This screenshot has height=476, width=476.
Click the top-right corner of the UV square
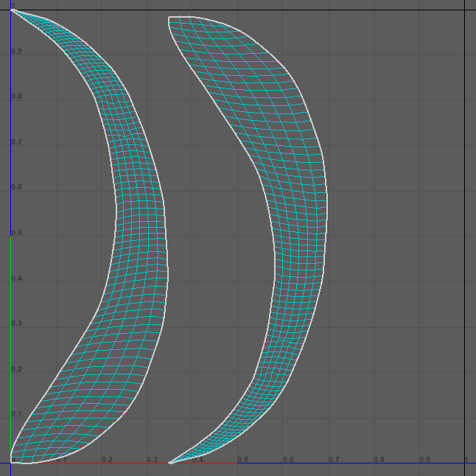(464, 10)
